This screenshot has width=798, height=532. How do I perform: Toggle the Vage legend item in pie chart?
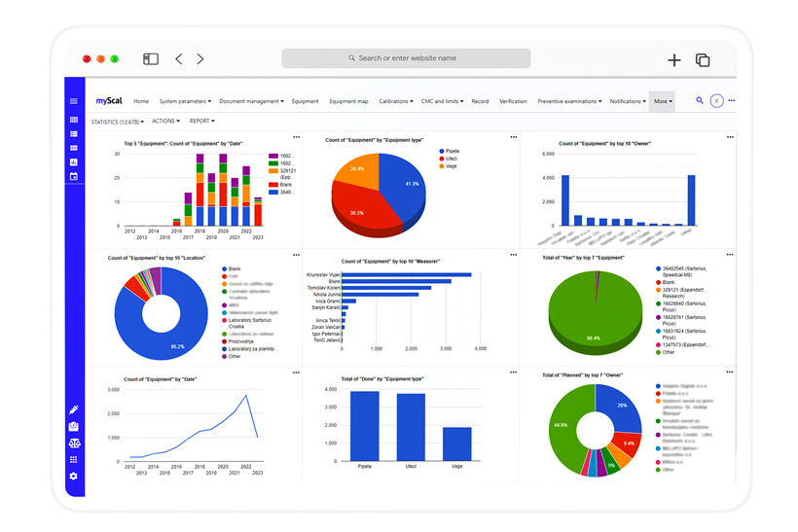[x=450, y=166]
